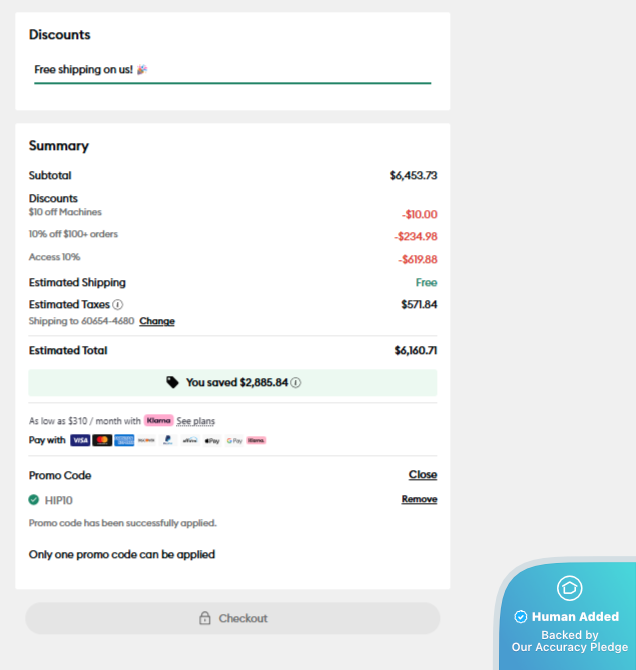This screenshot has width=636, height=670.
Task: Click the Apple Pay icon
Action: click(x=212, y=440)
